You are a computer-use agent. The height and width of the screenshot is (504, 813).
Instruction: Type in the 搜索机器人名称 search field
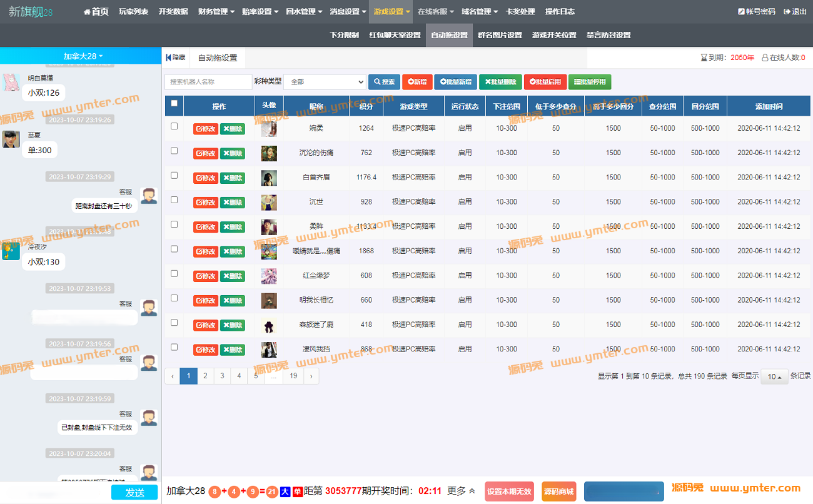(x=208, y=82)
